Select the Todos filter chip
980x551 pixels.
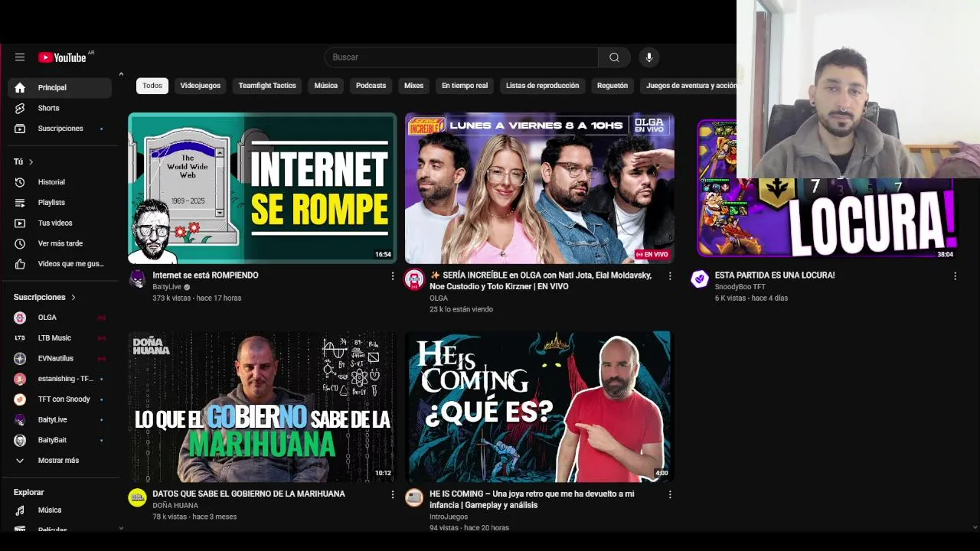coord(152,86)
